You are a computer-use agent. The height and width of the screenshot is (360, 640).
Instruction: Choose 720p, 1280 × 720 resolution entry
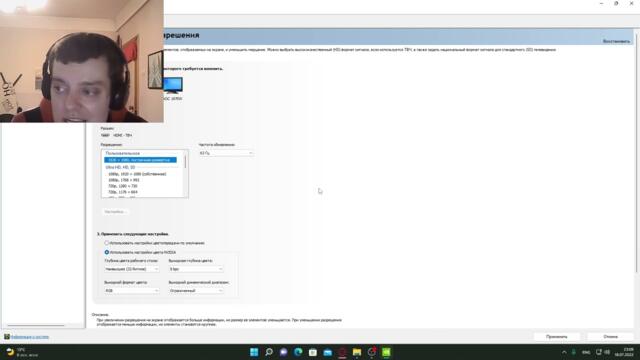[x=123, y=186]
